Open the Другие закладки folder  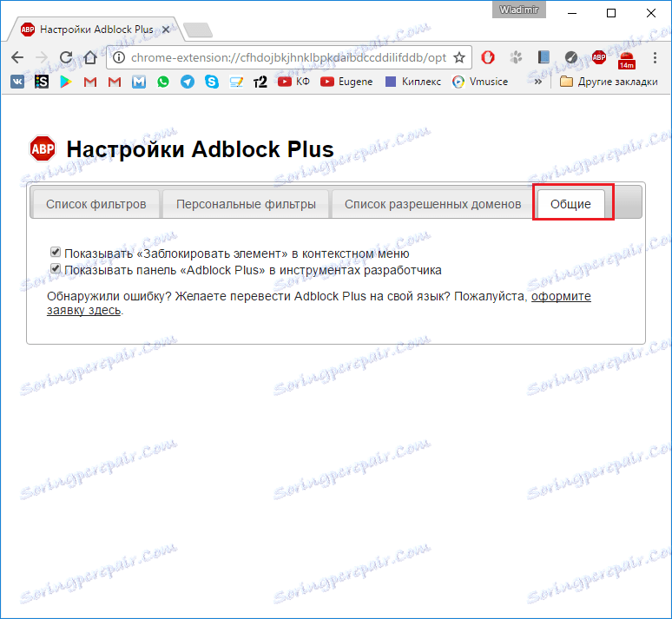click(x=609, y=82)
